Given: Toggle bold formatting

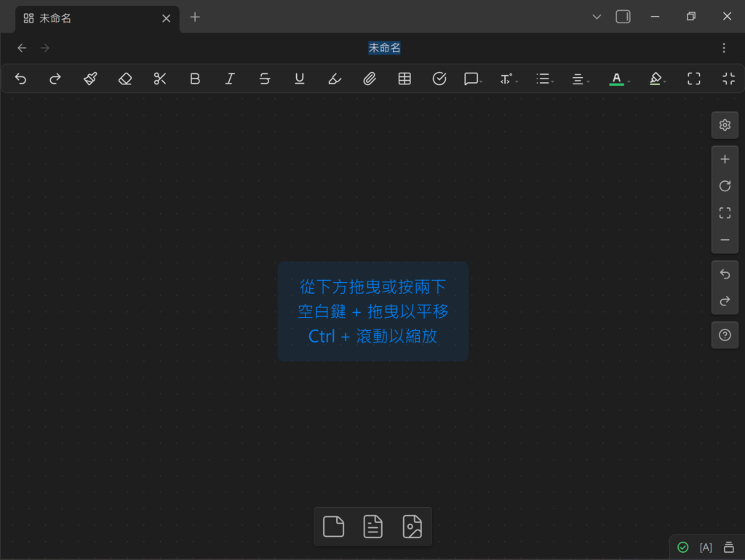Looking at the screenshot, I should pos(195,79).
